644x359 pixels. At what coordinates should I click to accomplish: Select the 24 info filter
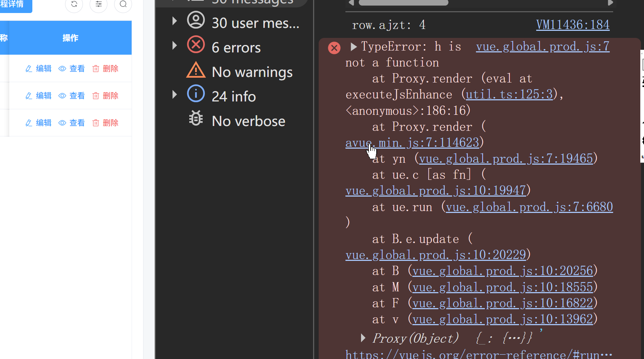coord(234,97)
